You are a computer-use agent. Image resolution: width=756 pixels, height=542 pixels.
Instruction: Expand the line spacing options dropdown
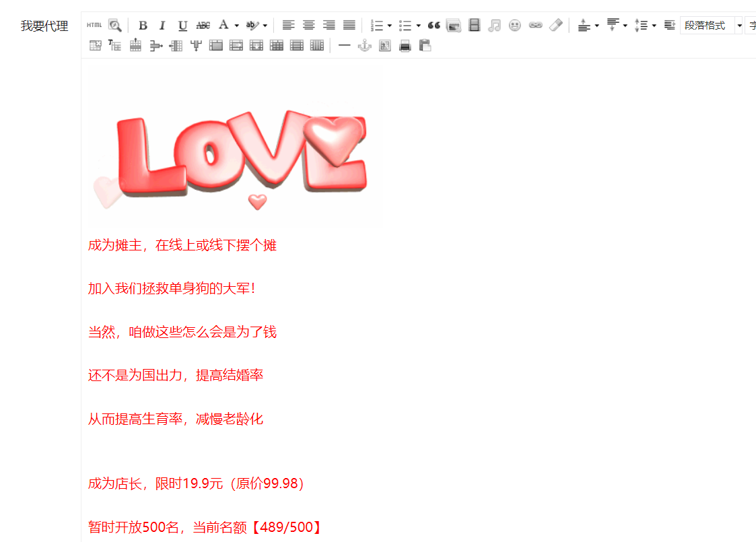pos(654,26)
